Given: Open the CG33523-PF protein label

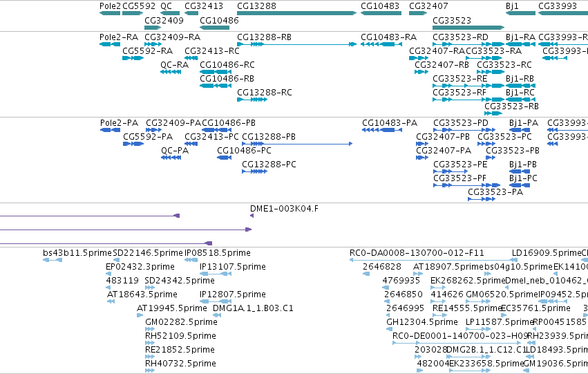Looking at the screenshot, I should [459, 178].
